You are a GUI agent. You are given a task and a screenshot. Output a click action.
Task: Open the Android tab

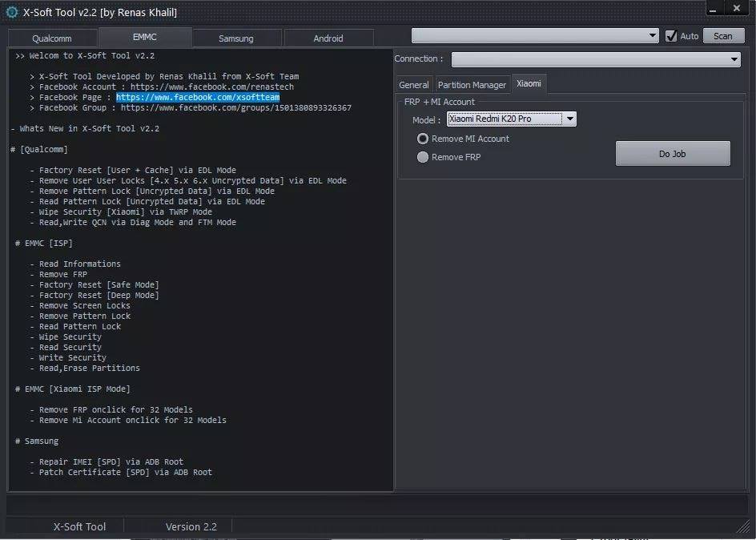click(328, 38)
